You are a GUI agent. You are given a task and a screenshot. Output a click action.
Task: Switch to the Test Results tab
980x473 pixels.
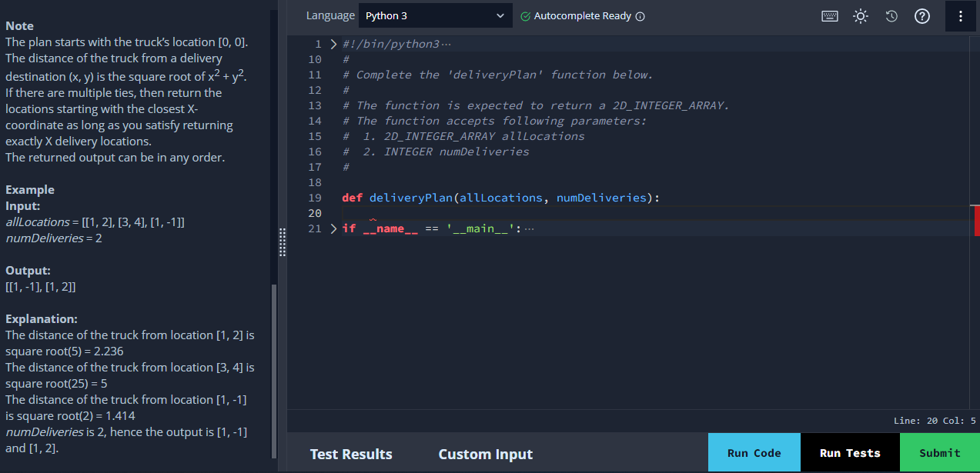[350, 454]
